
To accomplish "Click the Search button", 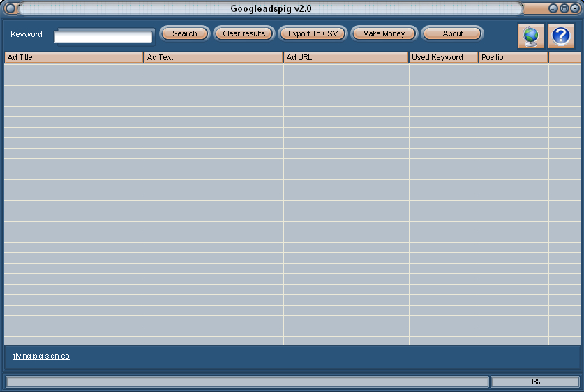I will [185, 33].
